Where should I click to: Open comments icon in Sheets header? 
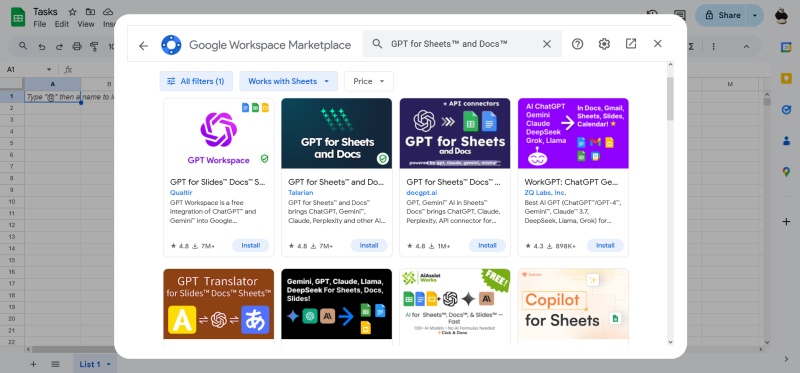tap(679, 15)
